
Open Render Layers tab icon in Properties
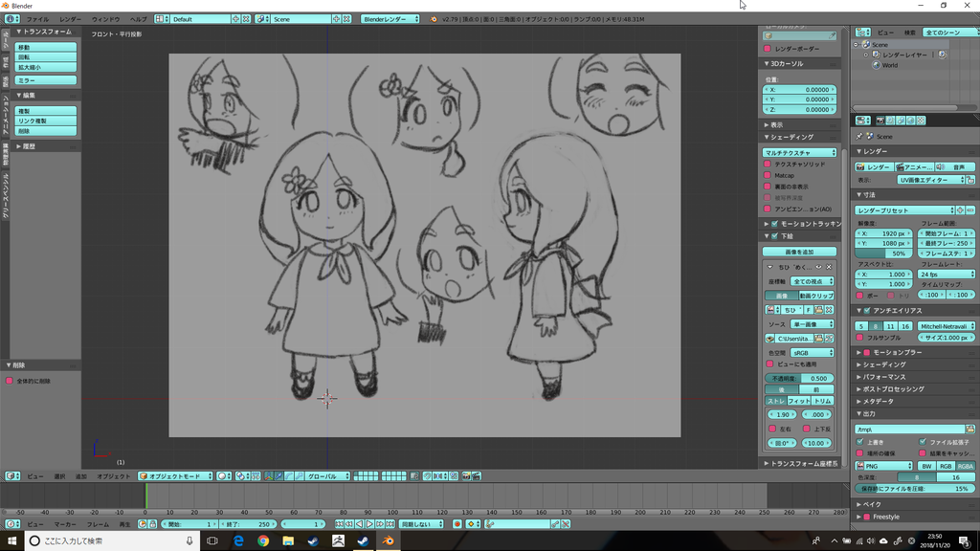coord(890,121)
